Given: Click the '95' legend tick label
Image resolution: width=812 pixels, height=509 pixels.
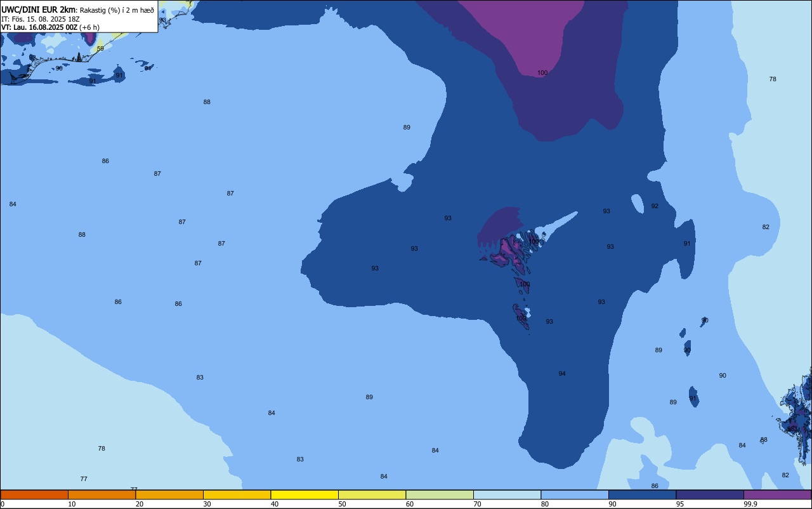Looking at the screenshot, I should pyautogui.click(x=680, y=504).
